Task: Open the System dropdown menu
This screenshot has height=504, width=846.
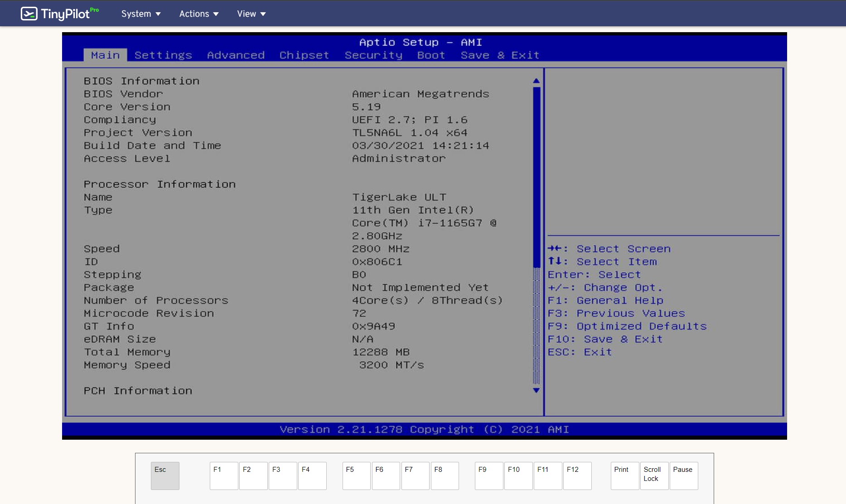Action: (x=140, y=14)
